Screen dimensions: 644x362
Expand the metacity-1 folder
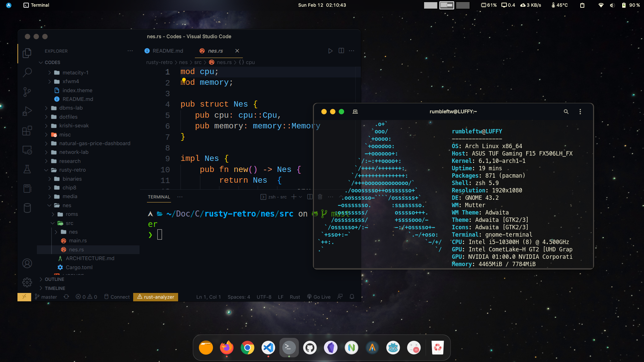pyautogui.click(x=75, y=73)
